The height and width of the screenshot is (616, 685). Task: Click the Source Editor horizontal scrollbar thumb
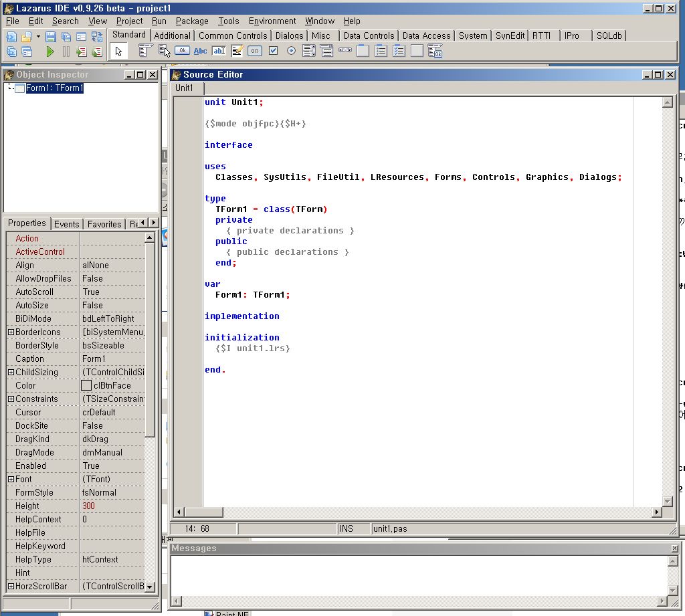pyautogui.click(x=204, y=512)
